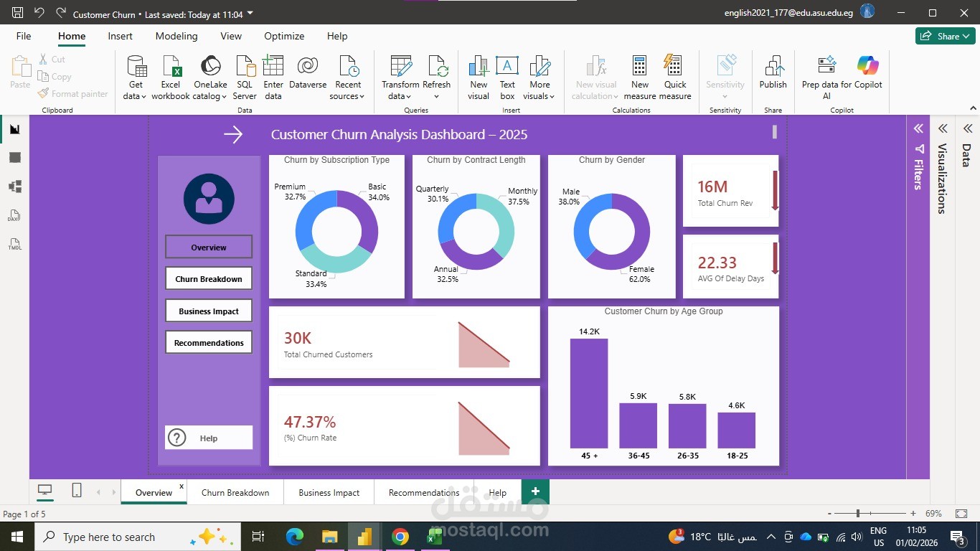Select the desktop layout view toggle

pyautogui.click(x=44, y=490)
